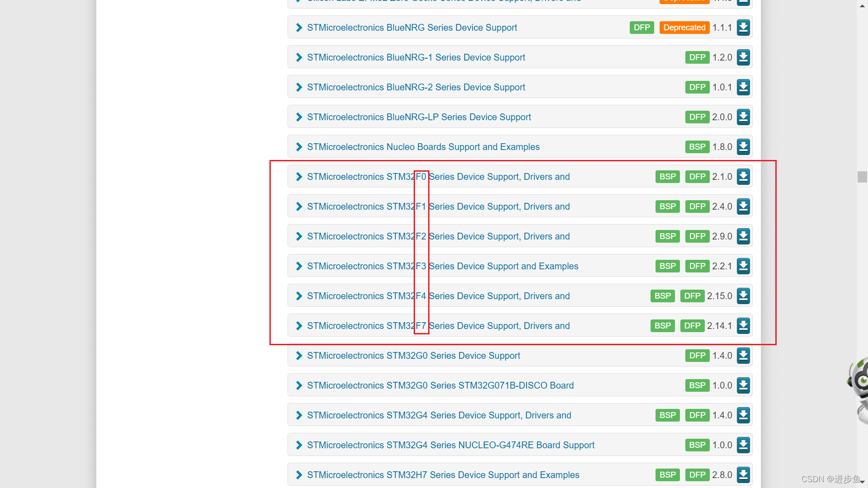
Task: Expand the BlueNRG-2 Series row chevron
Action: tap(299, 87)
